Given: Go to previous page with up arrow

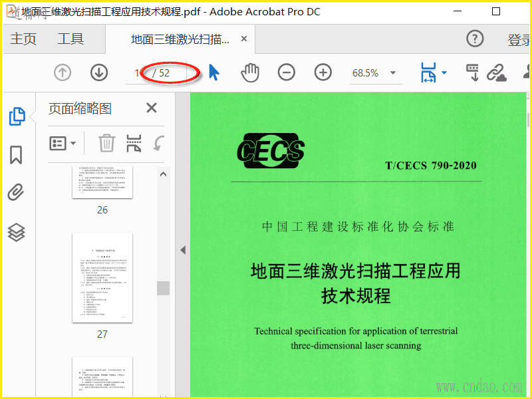Looking at the screenshot, I should (63, 72).
